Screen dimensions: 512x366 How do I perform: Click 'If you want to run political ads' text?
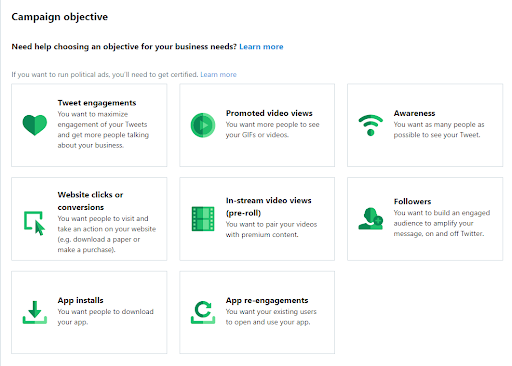pyautogui.click(x=105, y=74)
